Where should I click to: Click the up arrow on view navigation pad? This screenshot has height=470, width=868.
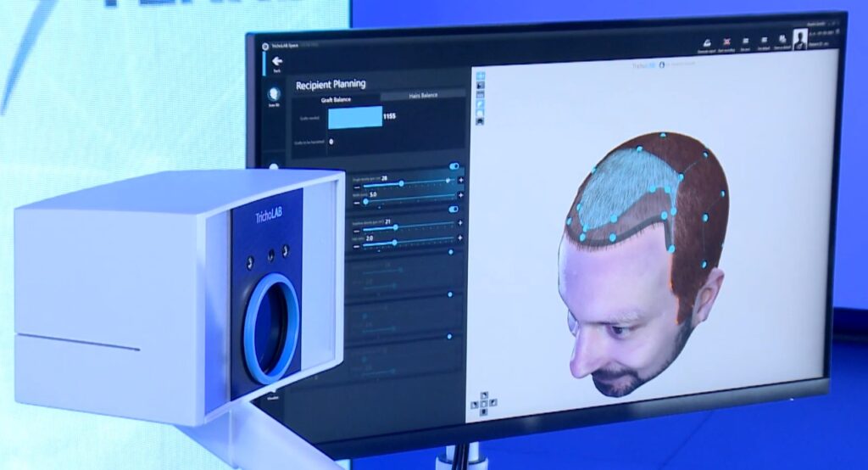[x=483, y=394]
